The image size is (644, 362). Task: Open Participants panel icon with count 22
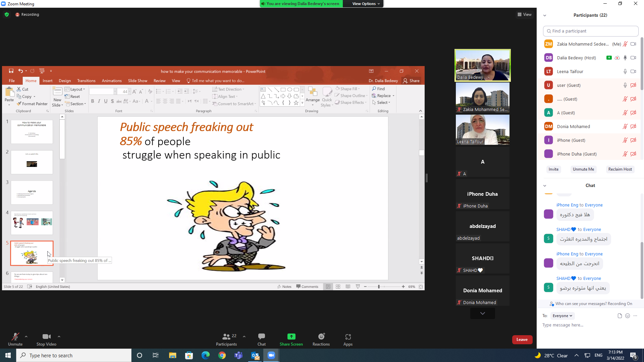point(226,337)
